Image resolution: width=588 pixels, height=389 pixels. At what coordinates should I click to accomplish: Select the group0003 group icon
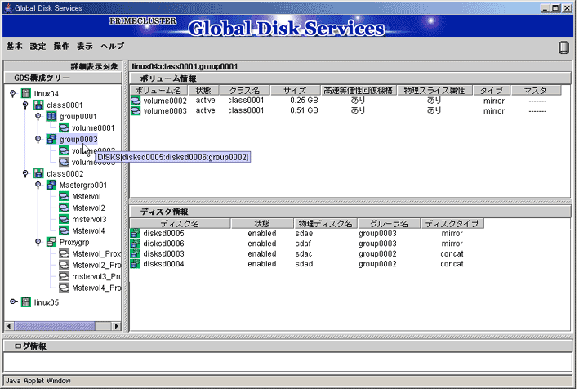pos(51,139)
